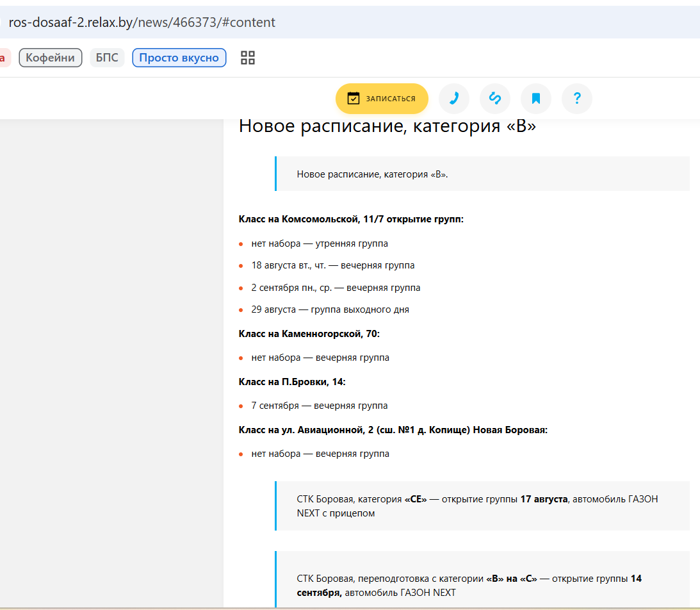Image resolution: width=700 pixels, height=610 pixels.
Task: Click the calendar icon inside ЗАПИСАТЬСЯ button
Action: point(353,98)
